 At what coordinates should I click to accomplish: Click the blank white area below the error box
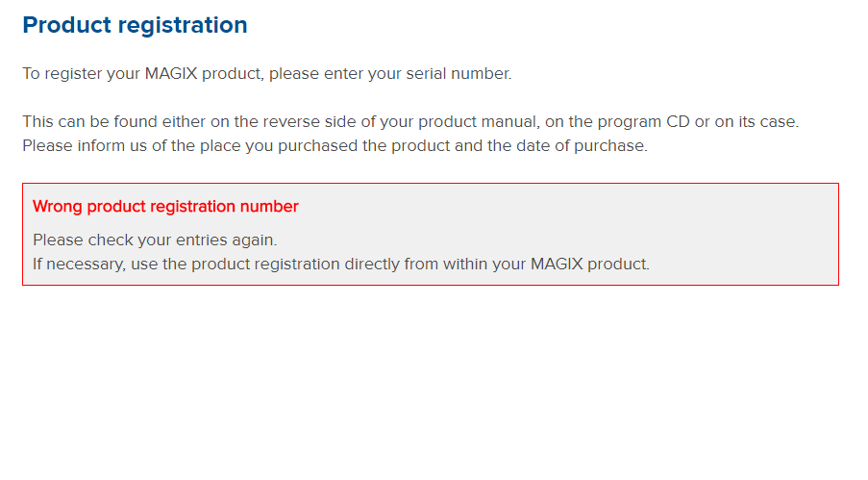[x=431, y=383]
